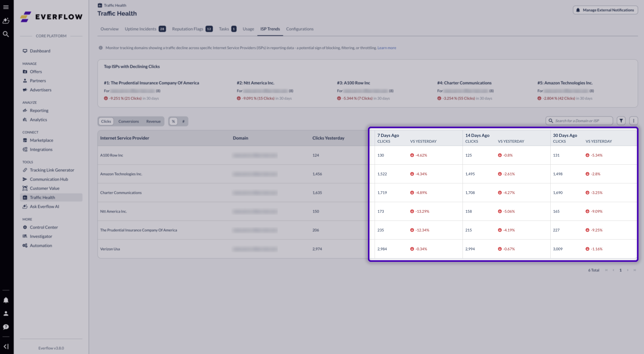644x354 pixels.
Task: Sort by Internet Service Provider column header
Action: [124, 138]
